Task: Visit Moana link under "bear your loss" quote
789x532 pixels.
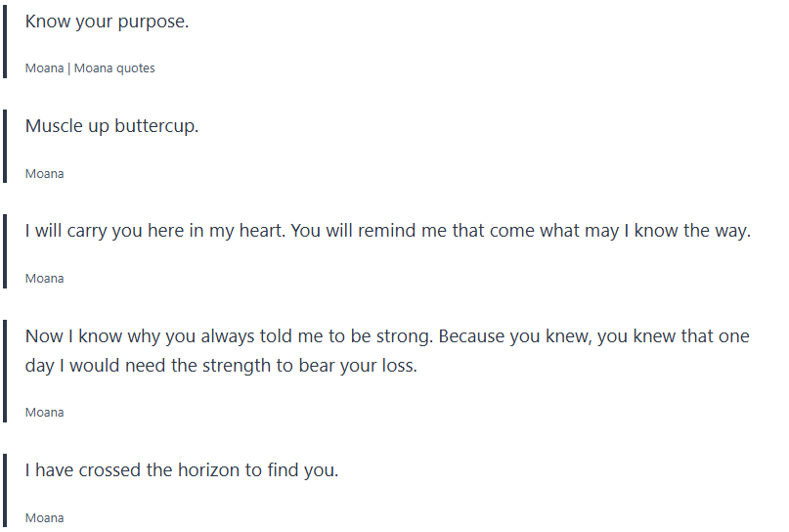Action: [x=44, y=413]
